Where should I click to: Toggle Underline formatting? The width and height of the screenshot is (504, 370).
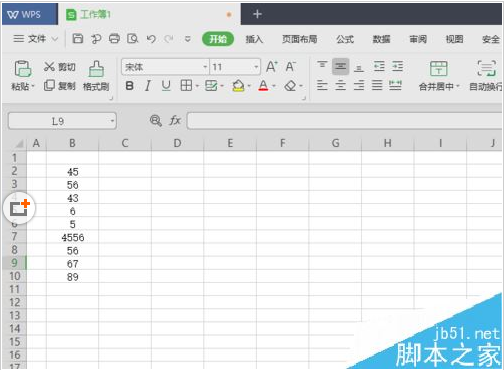tap(166, 86)
